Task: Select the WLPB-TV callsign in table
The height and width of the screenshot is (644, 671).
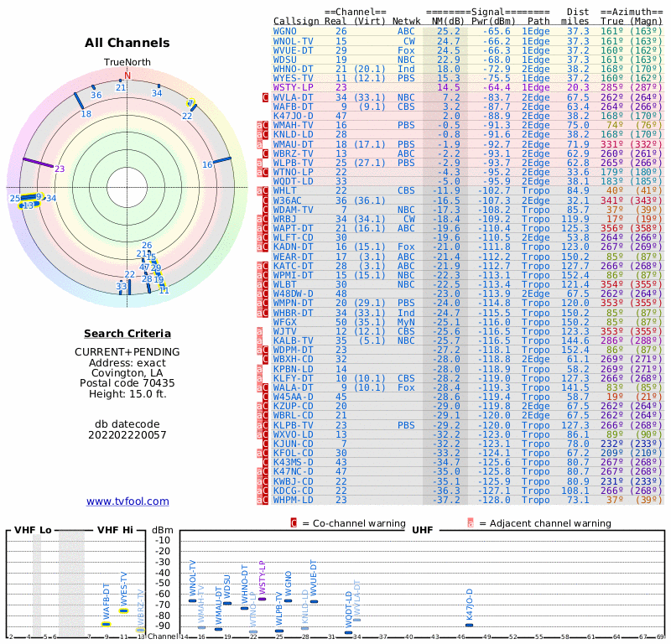Action: pyautogui.click(x=293, y=163)
